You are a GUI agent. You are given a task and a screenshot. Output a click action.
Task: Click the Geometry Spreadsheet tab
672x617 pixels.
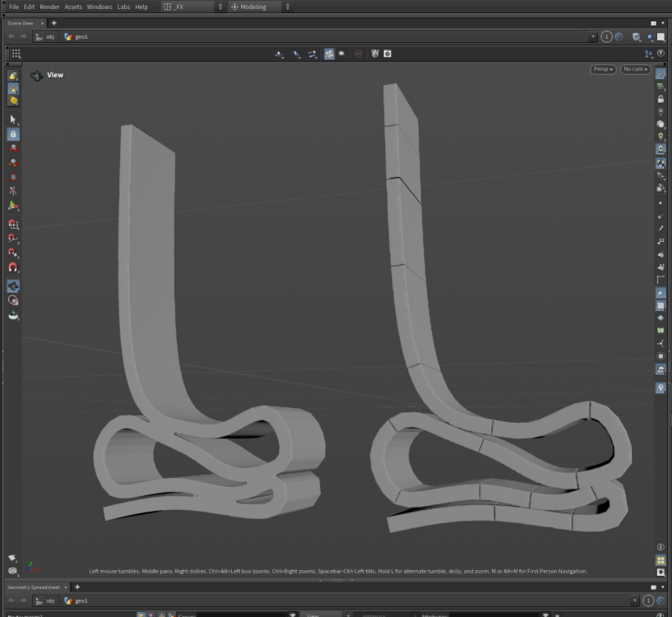tap(33, 587)
